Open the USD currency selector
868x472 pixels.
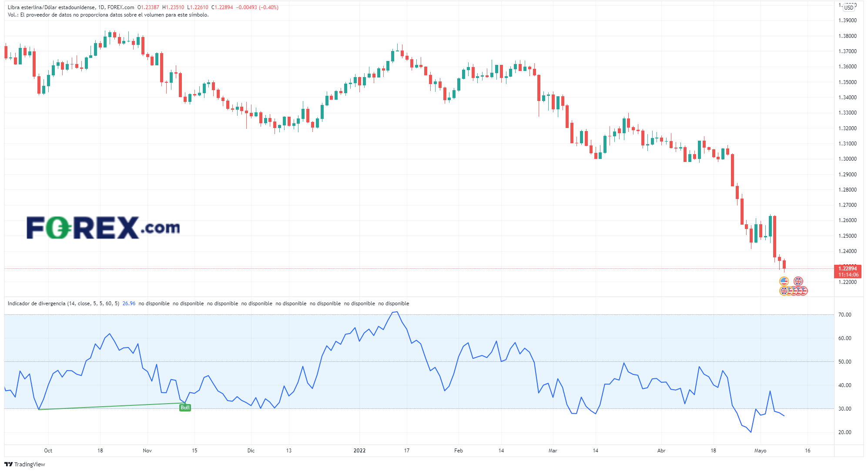[849, 7]
